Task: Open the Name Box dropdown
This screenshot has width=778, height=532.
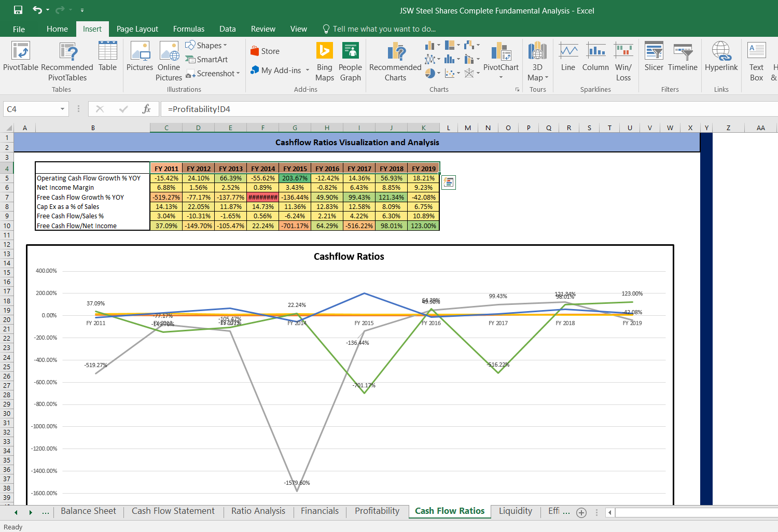Action: 62,109
